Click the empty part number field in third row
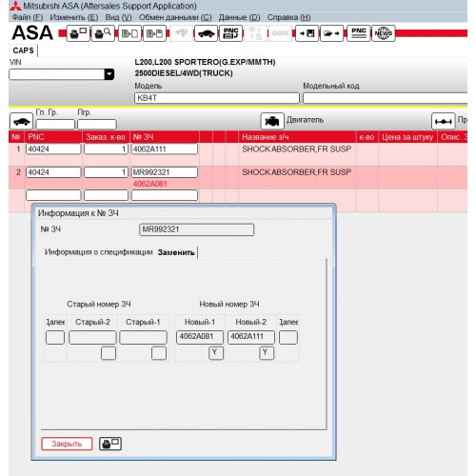 pyautogui.click(x=165, y=195)
